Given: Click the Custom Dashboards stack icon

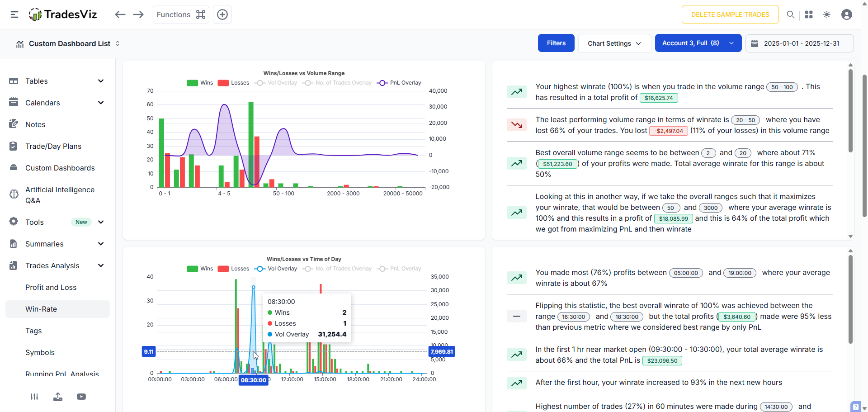Looking at the screenshot, I should click(x=14, y=167).
